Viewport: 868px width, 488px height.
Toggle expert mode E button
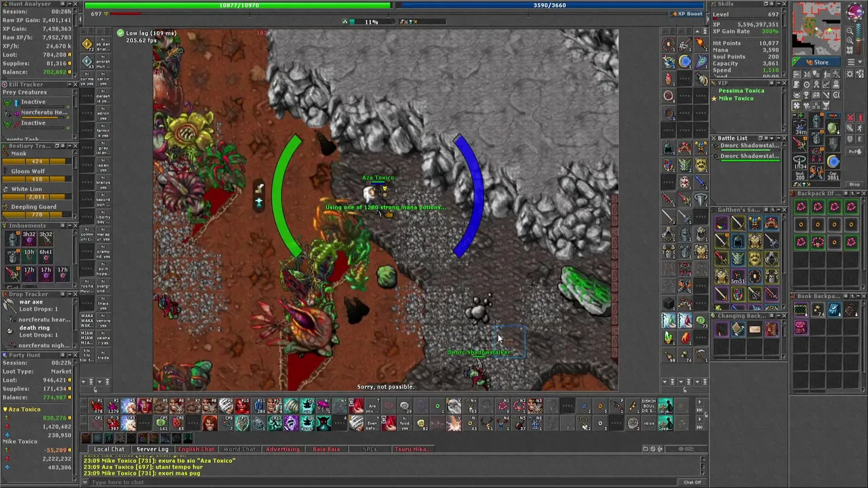click(x=860, y=139)
